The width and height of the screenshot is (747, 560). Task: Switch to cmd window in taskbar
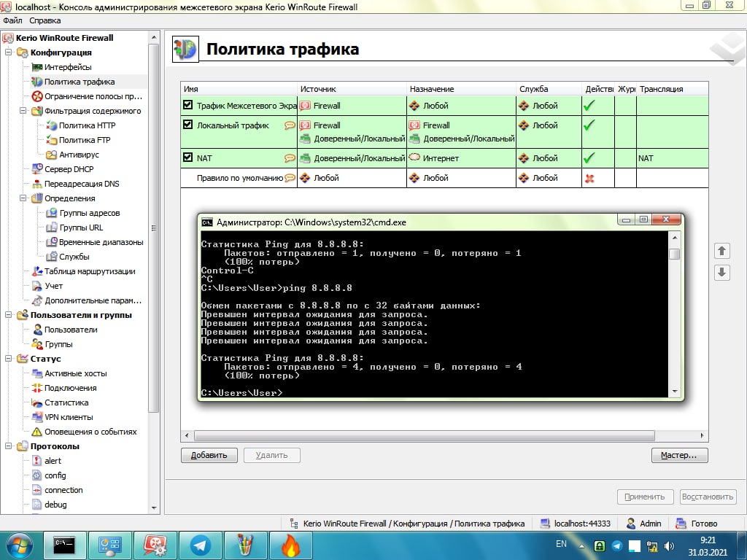tap(64, 545)
